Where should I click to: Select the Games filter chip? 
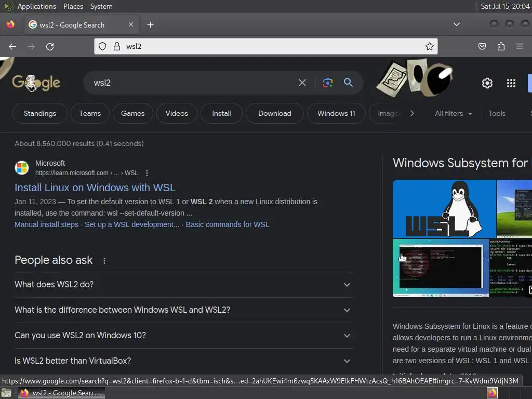[x=132, y=113]
